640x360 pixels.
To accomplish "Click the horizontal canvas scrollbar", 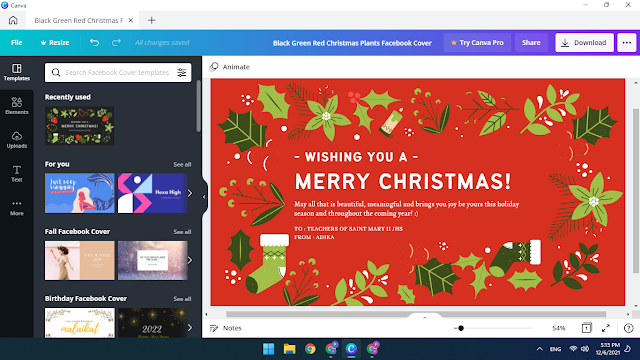I will click(x=416, y=314).
